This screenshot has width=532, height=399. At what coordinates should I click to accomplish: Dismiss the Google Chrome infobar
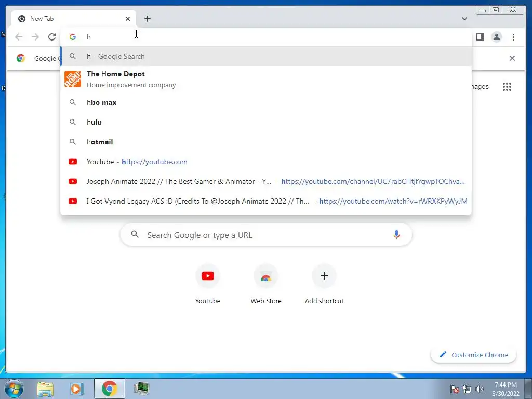point(512,58)
